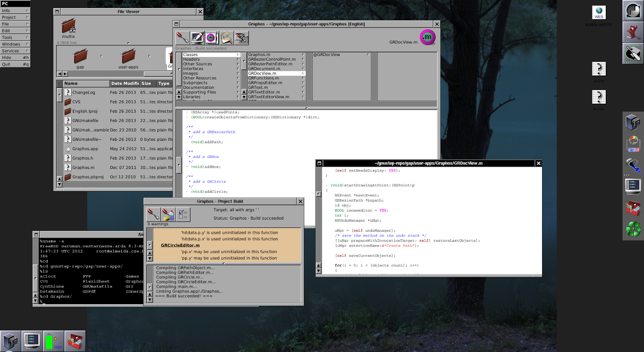Open the Build tool in Graphos toolbar

[x=182, y=38]
